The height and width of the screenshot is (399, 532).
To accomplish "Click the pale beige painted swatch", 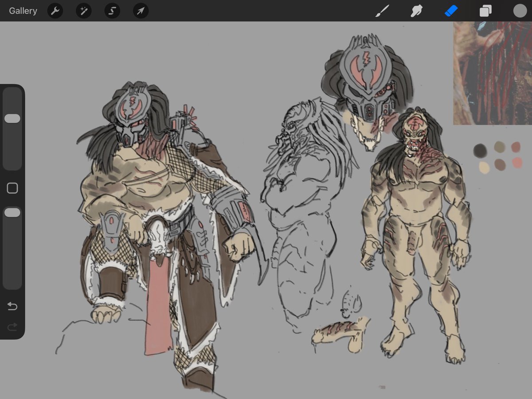I will click(485, 167).
